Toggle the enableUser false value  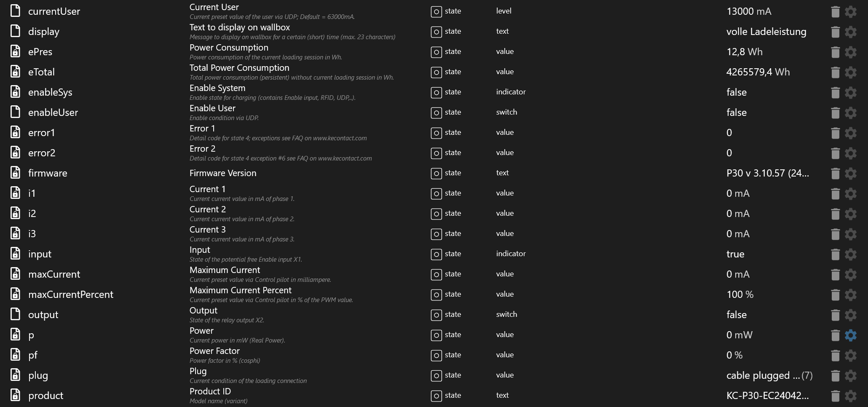[736, 112]
